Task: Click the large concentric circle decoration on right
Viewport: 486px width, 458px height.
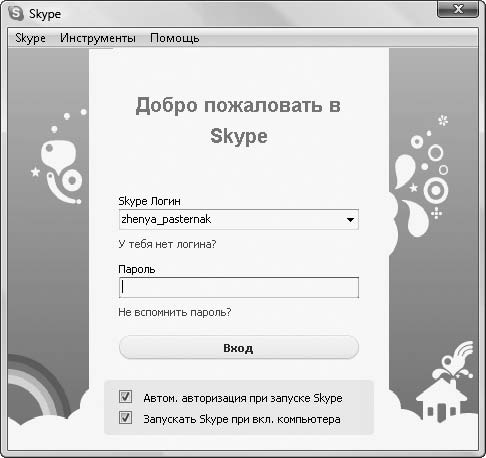Action: coord(435,190)
